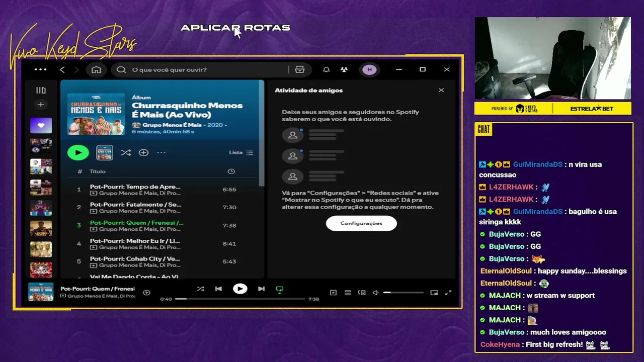Toggle shuffle in the player bar
Viewport: 644px width, 362px height.
201,289
